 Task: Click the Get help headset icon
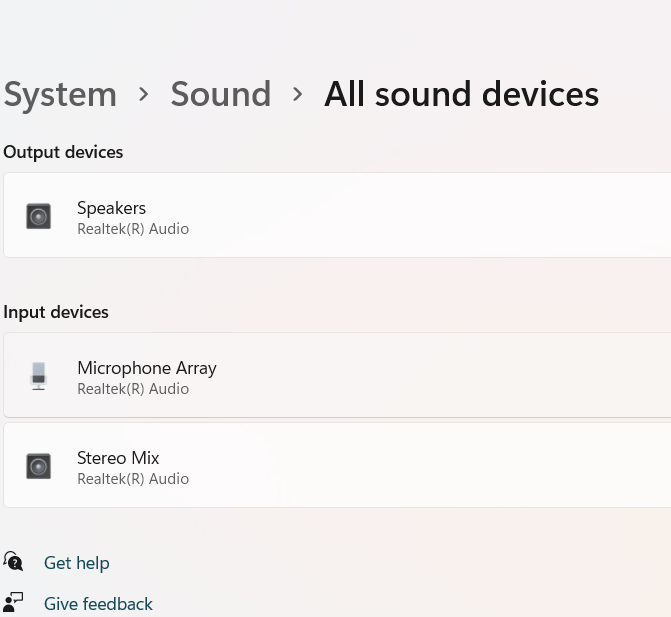click(13, 562)
